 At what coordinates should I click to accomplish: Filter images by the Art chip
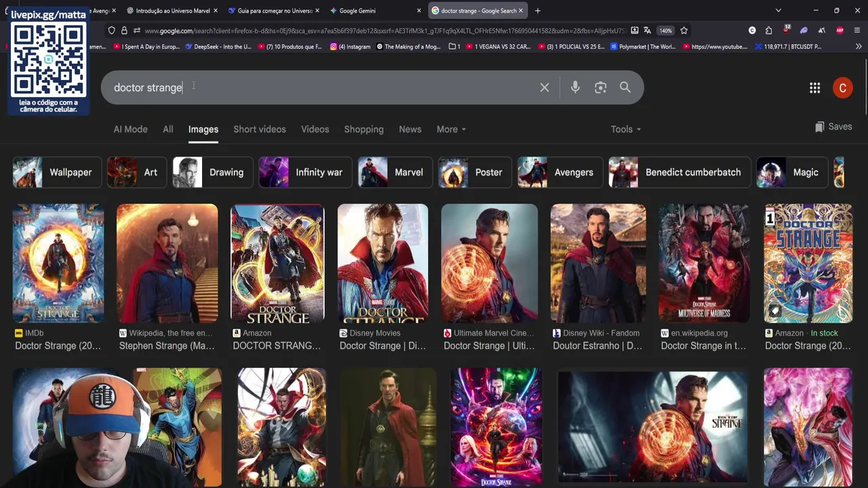137,172
